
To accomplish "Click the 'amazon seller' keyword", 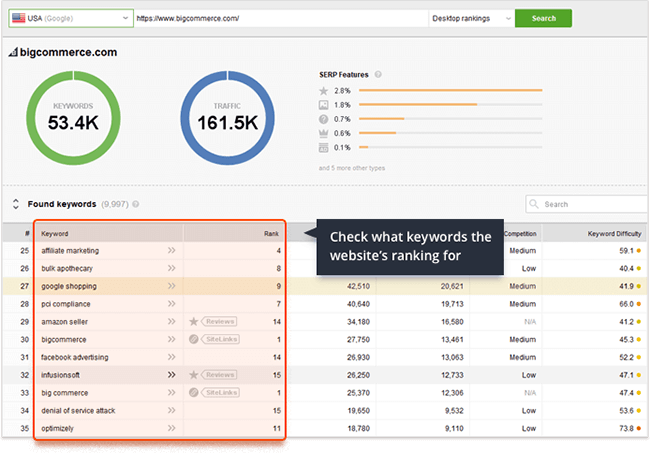I will coord(65,322).
